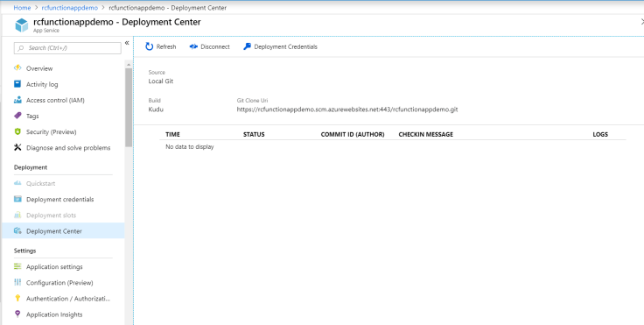
Task: Click the Quickstart cloud icon
Action: tap(17, 183)
